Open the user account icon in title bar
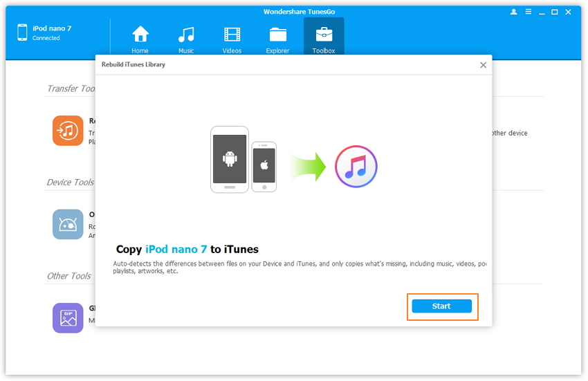 [513, 12]
